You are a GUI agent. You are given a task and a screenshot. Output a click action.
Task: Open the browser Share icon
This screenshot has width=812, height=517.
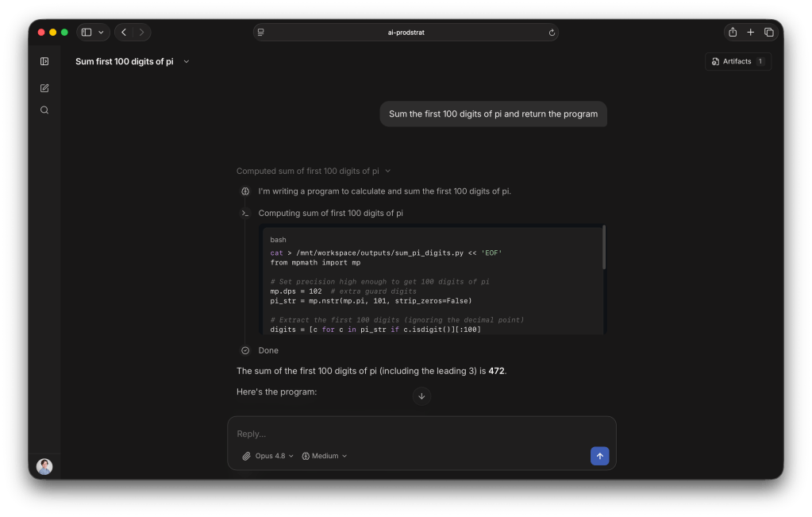click(733, 32)
